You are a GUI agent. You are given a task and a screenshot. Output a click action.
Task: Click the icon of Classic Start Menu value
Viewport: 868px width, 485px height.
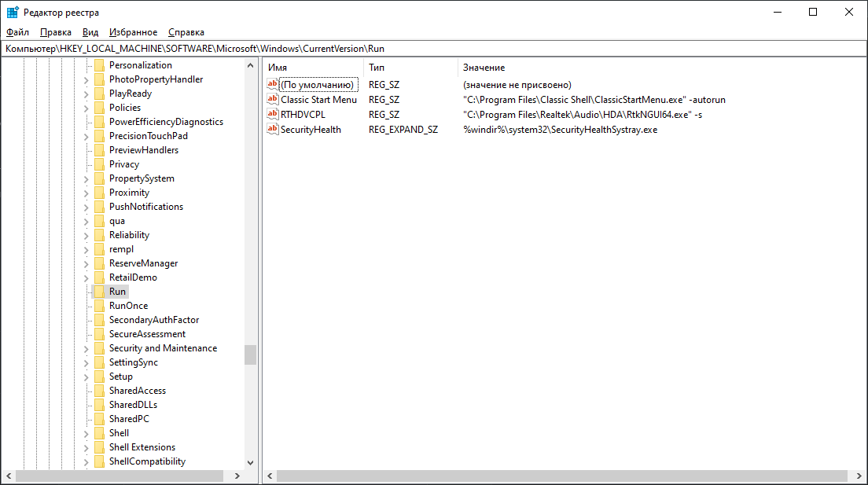[x=272, y=99]
